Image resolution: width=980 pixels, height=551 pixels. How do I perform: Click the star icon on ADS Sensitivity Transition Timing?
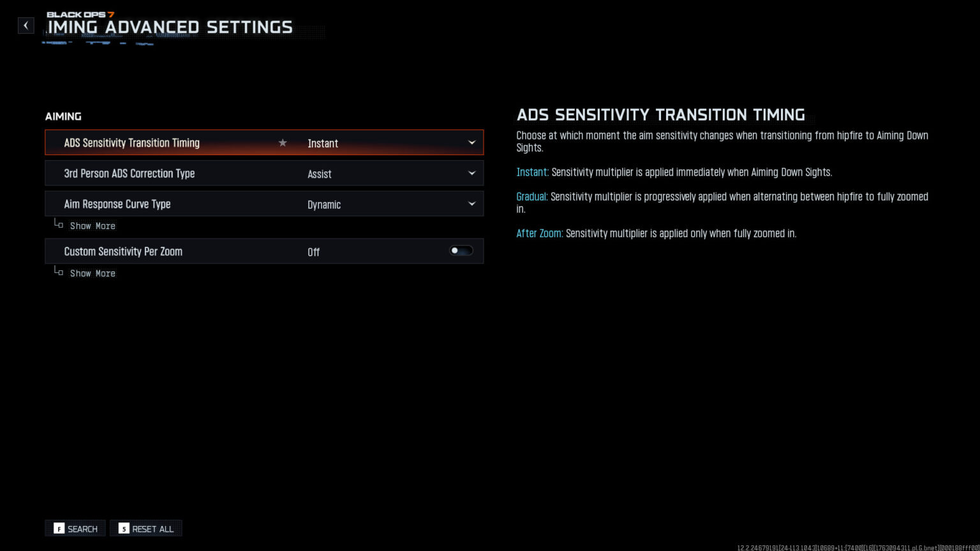(283, 143)
